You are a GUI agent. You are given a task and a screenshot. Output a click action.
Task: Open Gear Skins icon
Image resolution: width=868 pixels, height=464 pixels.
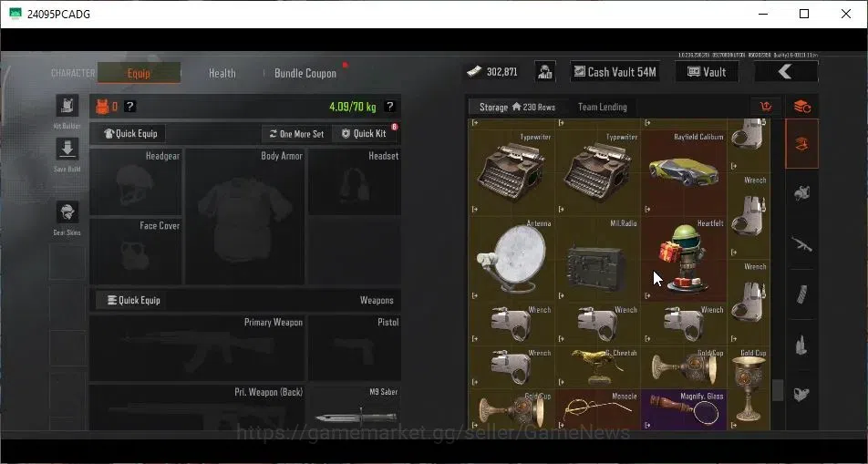click(x=67, y=212)
